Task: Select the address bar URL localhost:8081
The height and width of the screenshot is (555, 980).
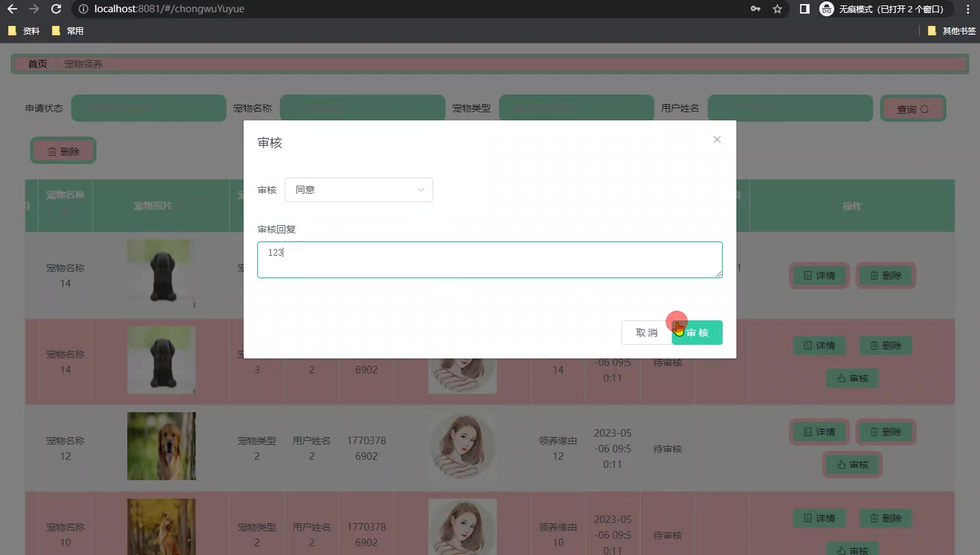Action: [x=169, y=9]
